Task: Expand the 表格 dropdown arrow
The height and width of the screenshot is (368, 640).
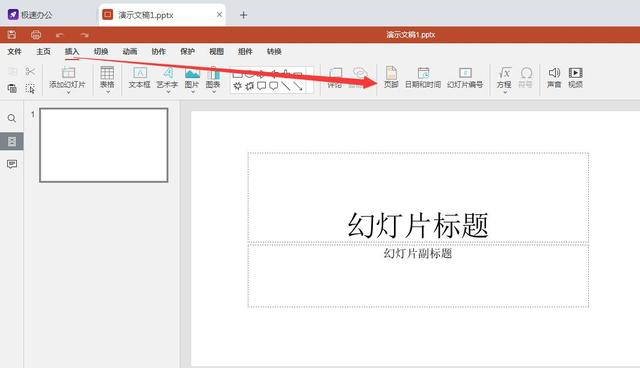Action: [108, 93]
